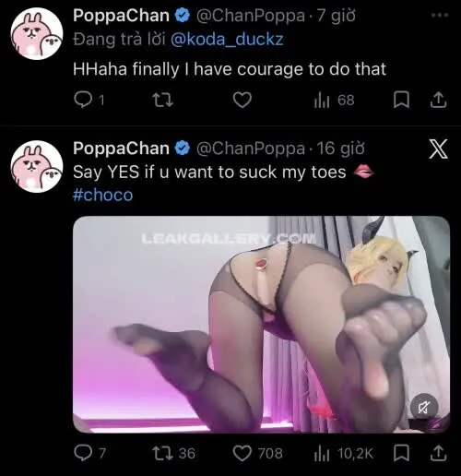Retweet the post with 36 reposts
This screenshot has width=461, height=476.
[x=174, y=454]
